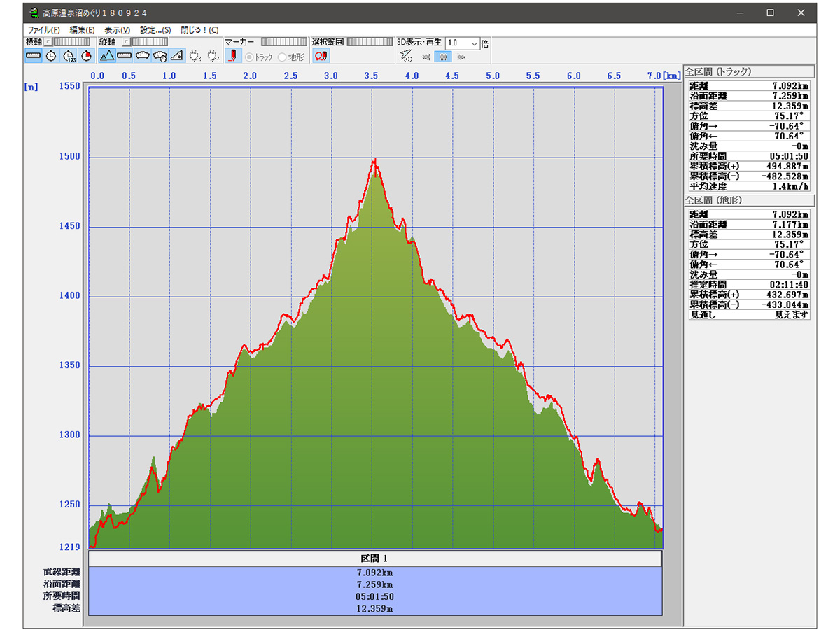Screen dimensions: 840x630
Task: Switch horizontal axis to clock time icon
Action: [51, 56]
